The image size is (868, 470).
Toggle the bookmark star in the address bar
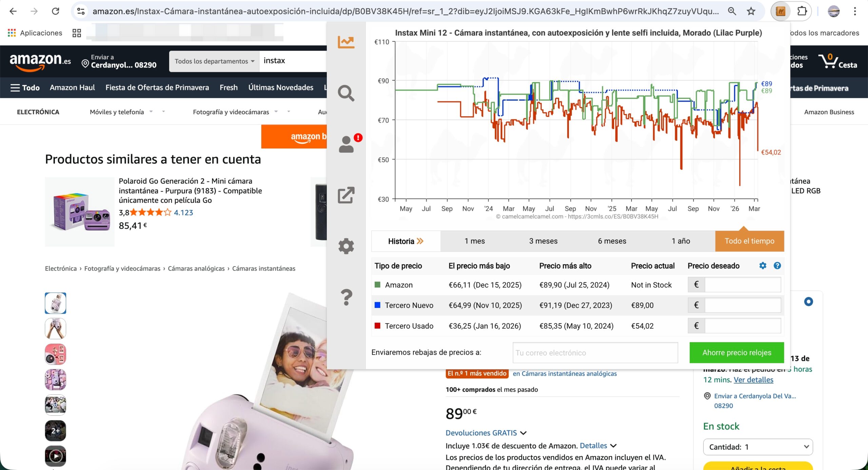tap(751, 11)
